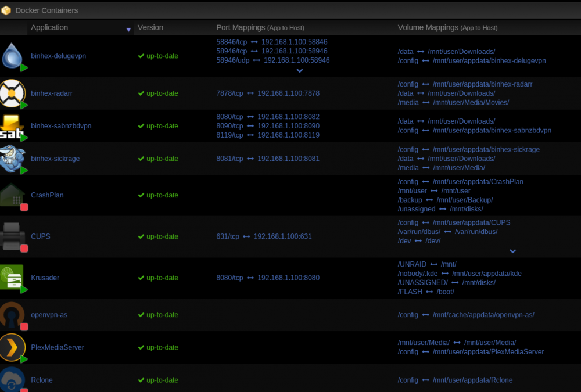Click the green check beside Krusader version
Viewport: 581px width, 392px height.
coord(141,278)
